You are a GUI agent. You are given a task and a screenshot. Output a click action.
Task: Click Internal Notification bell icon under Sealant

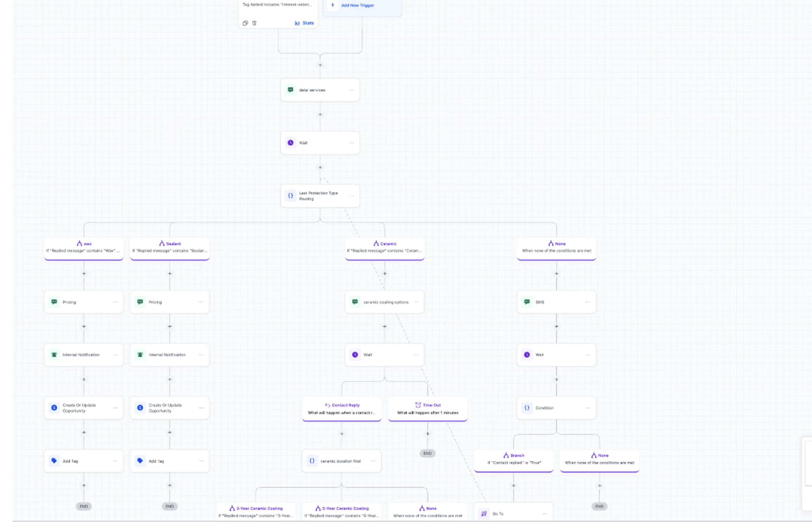140,355
